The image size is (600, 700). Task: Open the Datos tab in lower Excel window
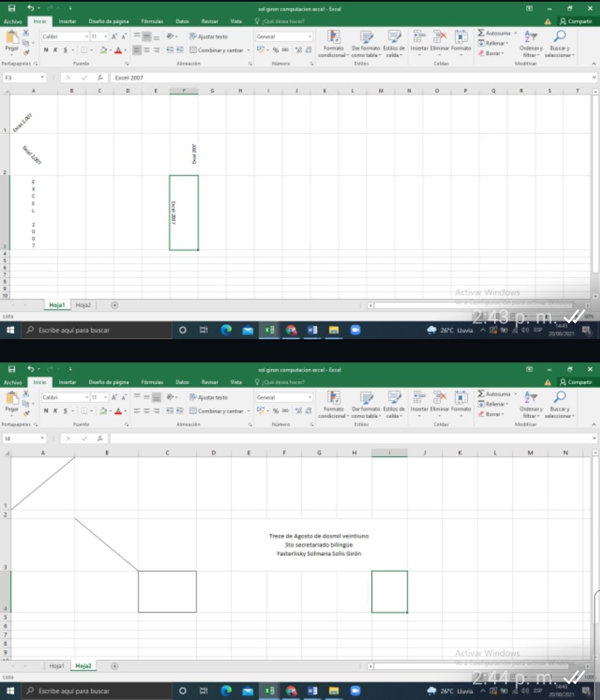point(182,382)
